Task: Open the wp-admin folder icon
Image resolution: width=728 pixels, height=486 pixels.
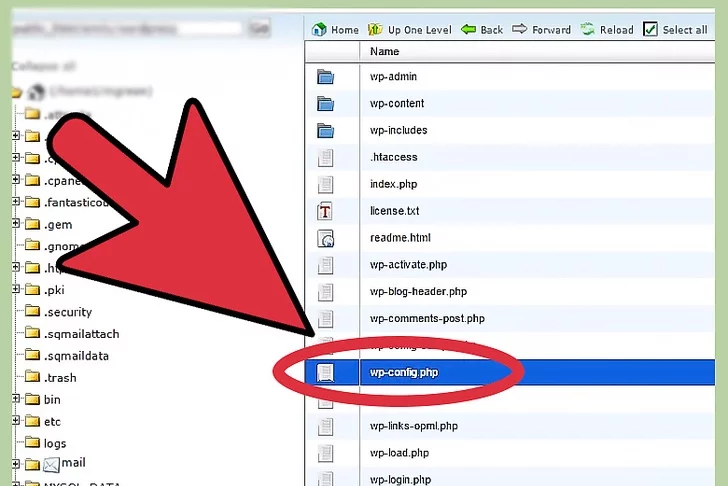Action: coord(325,76)
